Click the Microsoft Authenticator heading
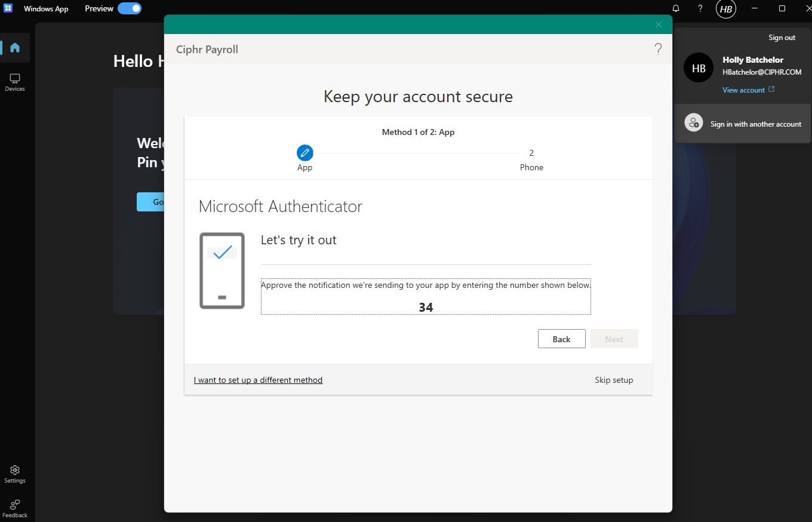 [281, 207]
